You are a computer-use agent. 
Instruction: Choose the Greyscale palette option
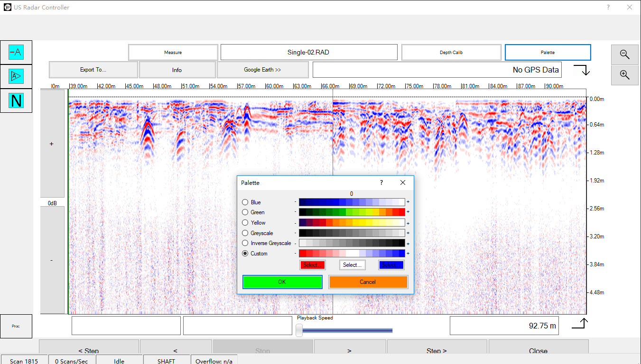pyautogui.click(x=245, y=233)
